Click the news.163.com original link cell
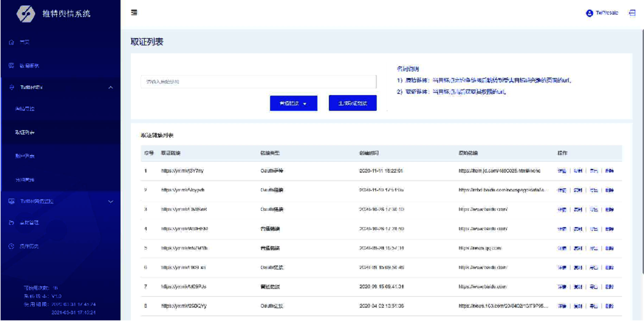The image size is (644, 325). (x=503, y=306)
